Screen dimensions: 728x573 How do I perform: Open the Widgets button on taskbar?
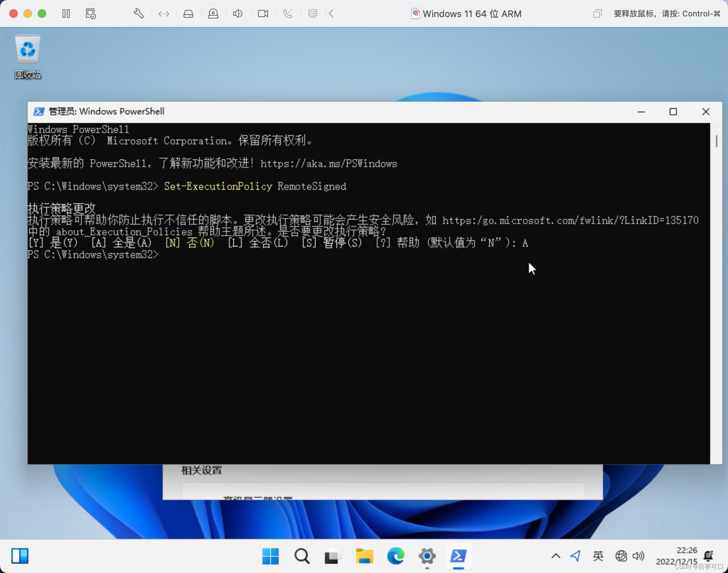20,556
